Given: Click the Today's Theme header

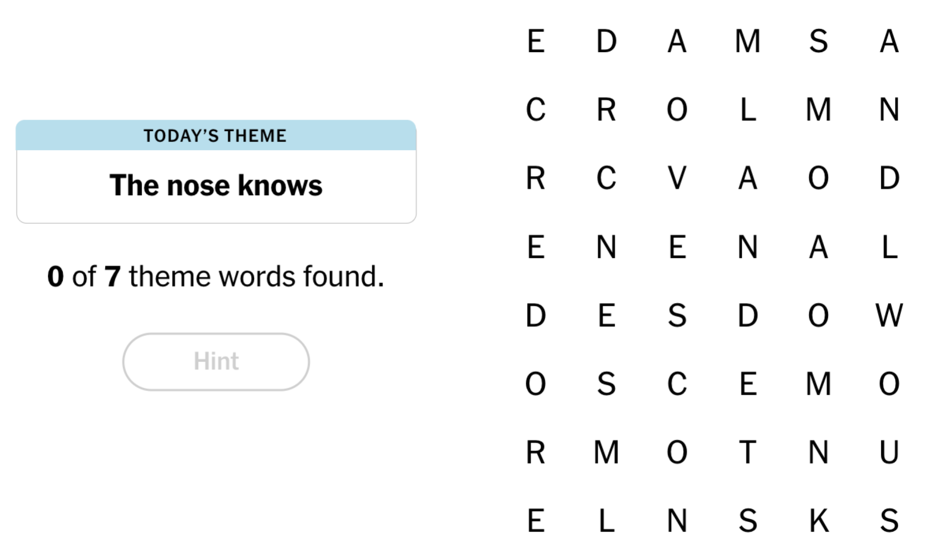Looking at the screenshot, I should [x=216, y=136].
